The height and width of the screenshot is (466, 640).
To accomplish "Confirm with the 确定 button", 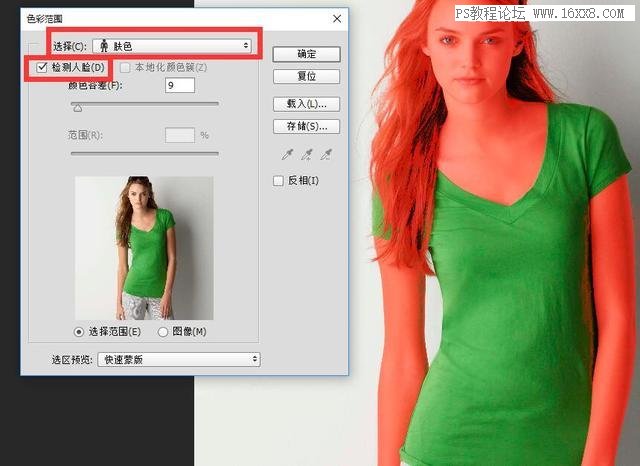I will tap(307, 54).
